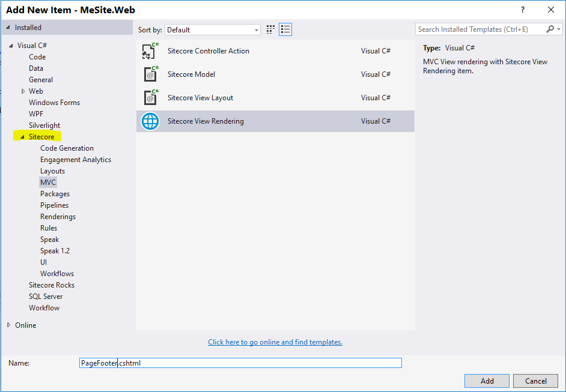Select the Code category

(x=37, y=57)
